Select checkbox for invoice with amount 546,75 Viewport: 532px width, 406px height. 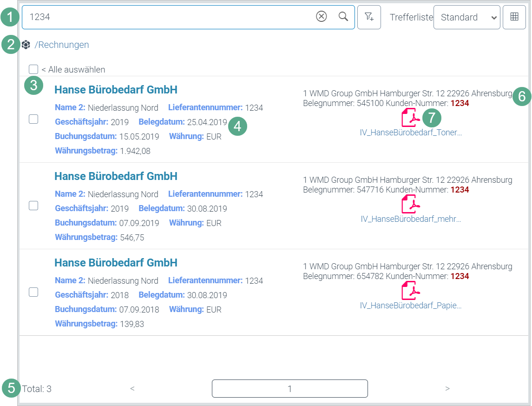(33, 206)
